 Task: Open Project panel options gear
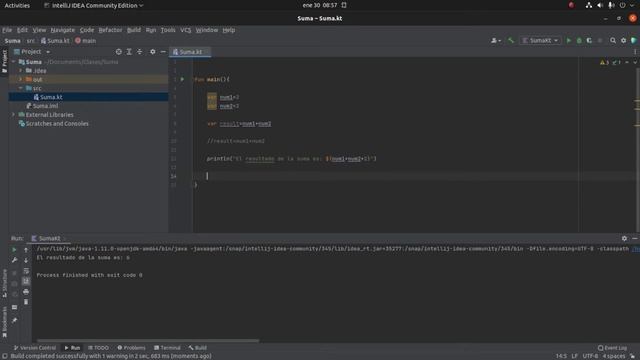(152, 52)
